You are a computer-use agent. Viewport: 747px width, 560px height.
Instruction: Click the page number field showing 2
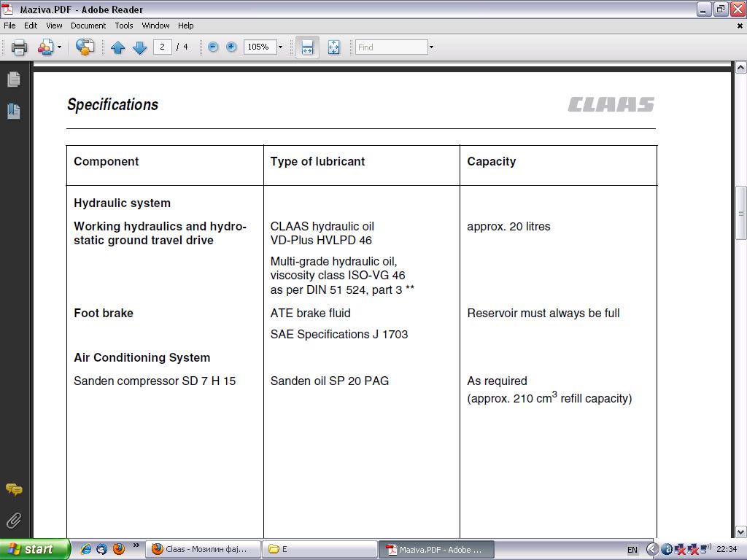(x=163, y=47)
